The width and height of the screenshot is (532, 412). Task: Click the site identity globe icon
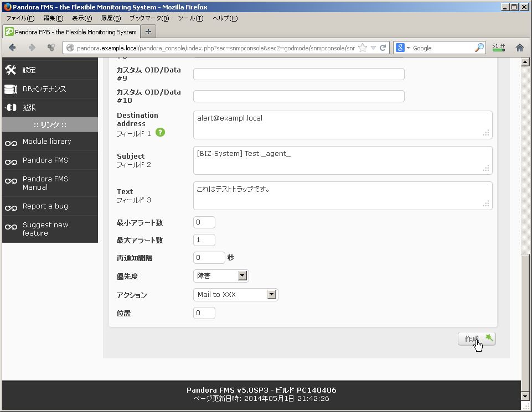[x=70, y=48]
